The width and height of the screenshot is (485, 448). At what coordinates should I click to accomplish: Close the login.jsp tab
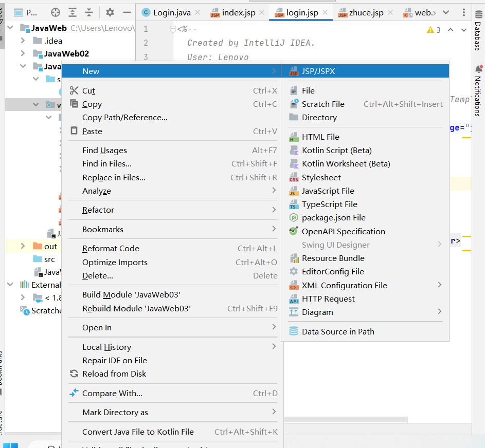pos(325,12)
